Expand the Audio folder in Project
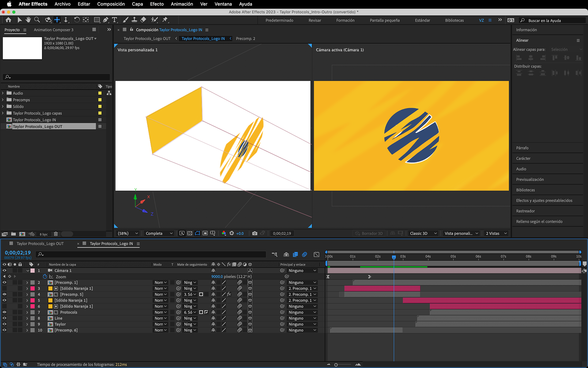 [3, 93]
